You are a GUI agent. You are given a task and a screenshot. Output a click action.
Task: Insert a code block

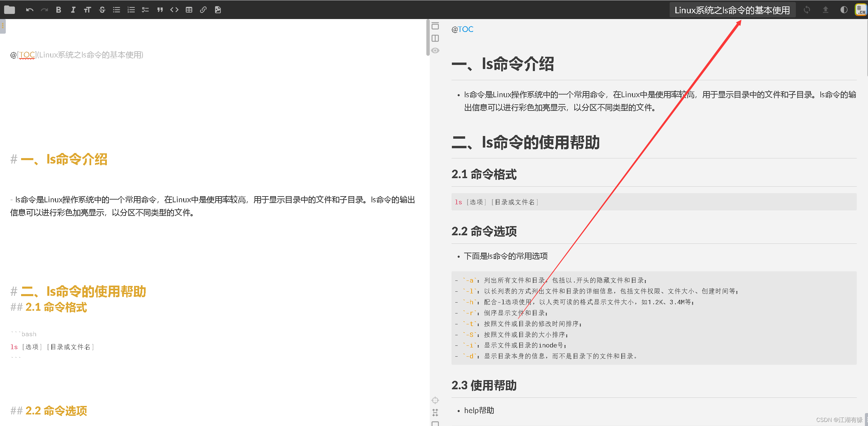[174, 10]
